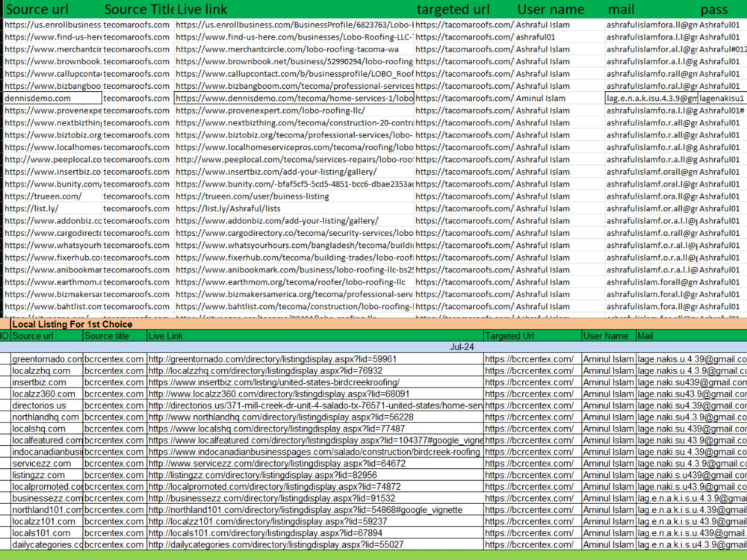Open the greentornado.com listingdisplay lid=59961 link

(x=273, y=359)
